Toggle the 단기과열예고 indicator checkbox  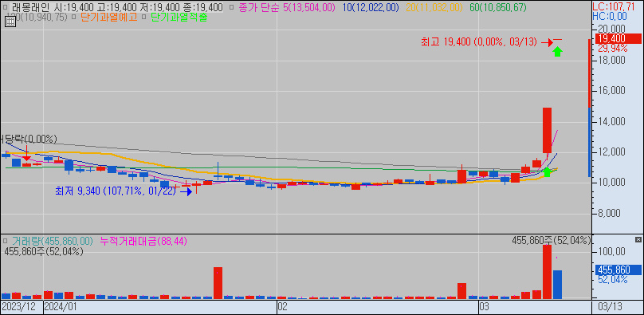tap(73, 18)
